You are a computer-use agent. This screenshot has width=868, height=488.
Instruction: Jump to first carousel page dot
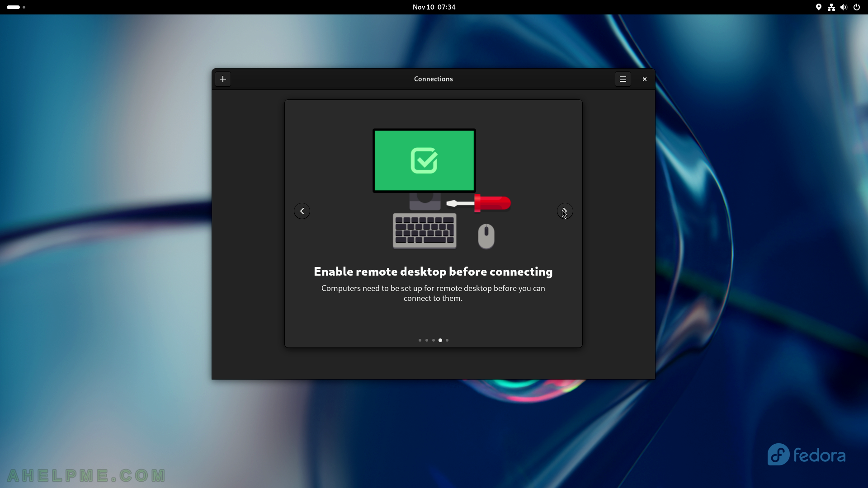[x=420, y=340]
